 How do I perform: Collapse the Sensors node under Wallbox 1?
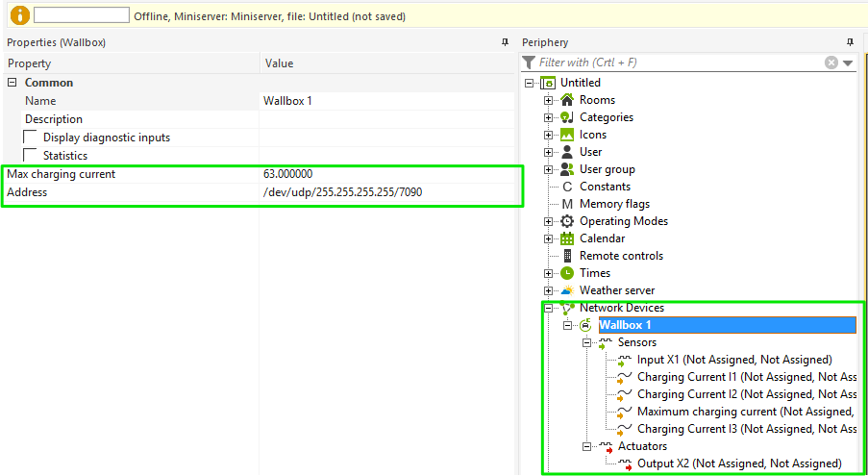[x=585, y=342]
